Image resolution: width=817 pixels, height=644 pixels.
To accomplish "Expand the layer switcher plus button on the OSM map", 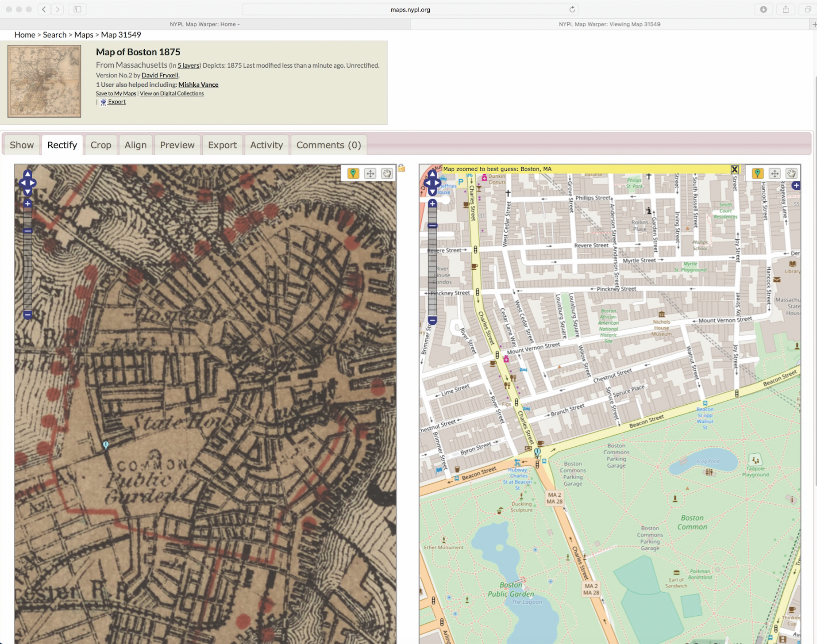I will (795, 186).
